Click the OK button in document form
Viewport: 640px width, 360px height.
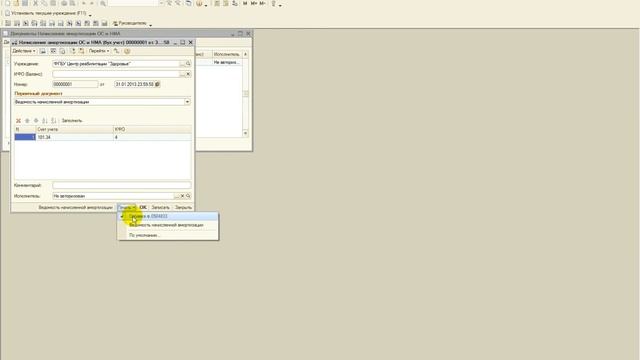(143, 207)
